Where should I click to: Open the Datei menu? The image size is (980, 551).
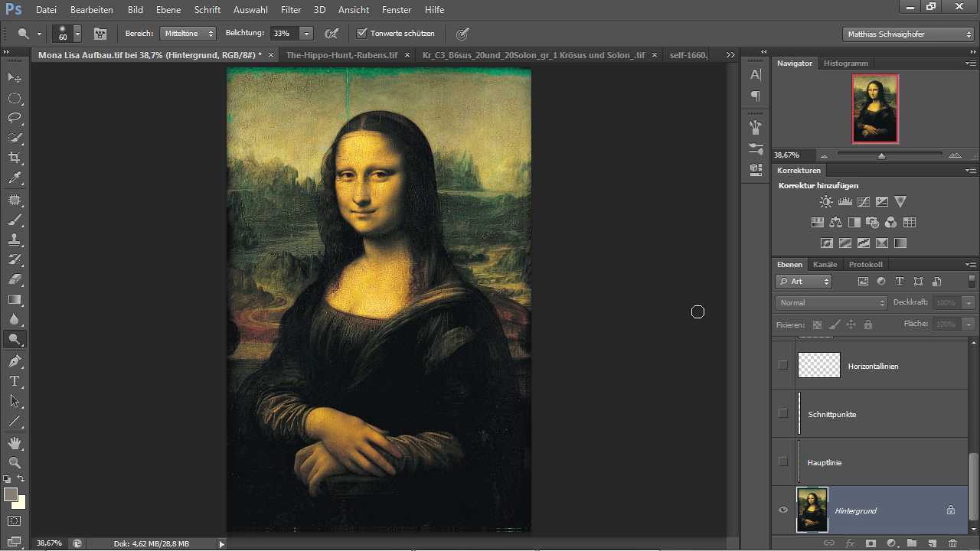pyautogui.click(x=46, y=10)
